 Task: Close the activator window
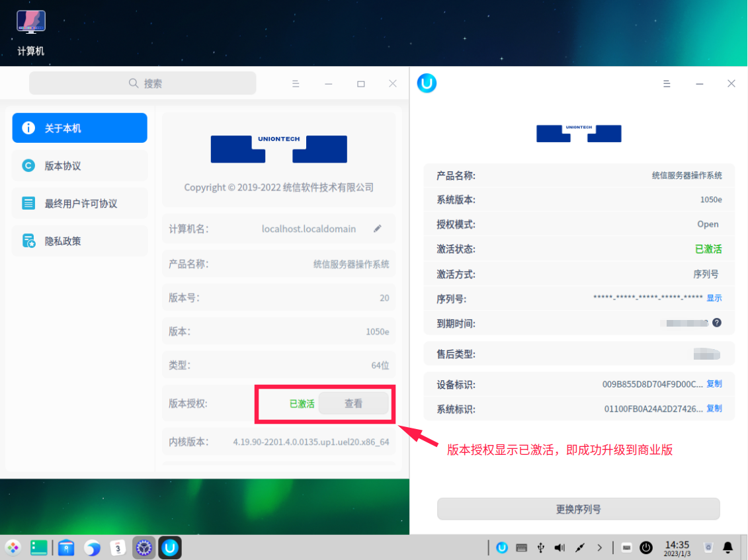point(731,83)
